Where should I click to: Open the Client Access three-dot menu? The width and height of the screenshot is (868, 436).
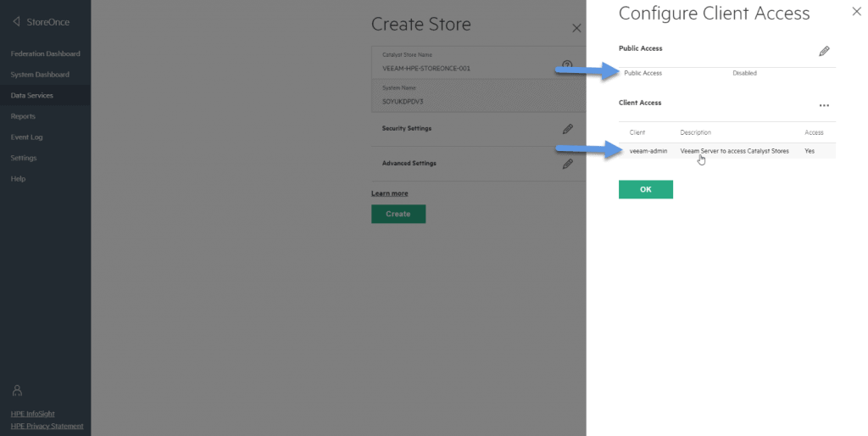[x=824, y=105]
